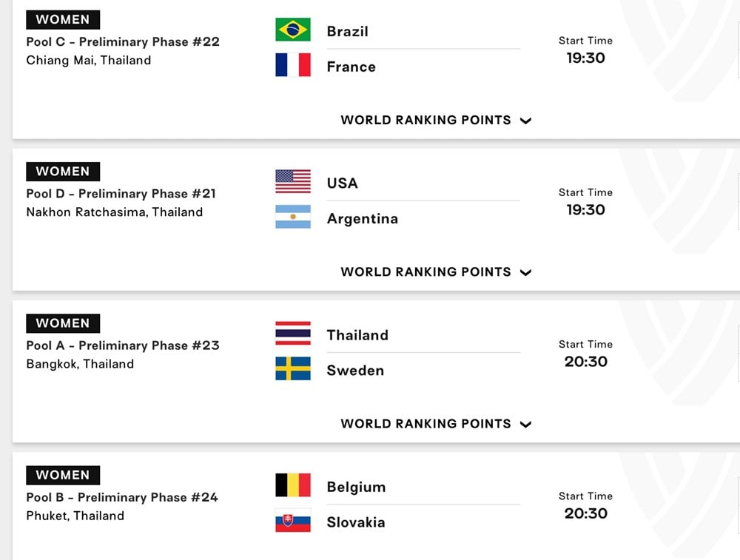Expand World Ranking Points for USA vs Argentina
740x560 pixels.
click(x=436, y=272)
